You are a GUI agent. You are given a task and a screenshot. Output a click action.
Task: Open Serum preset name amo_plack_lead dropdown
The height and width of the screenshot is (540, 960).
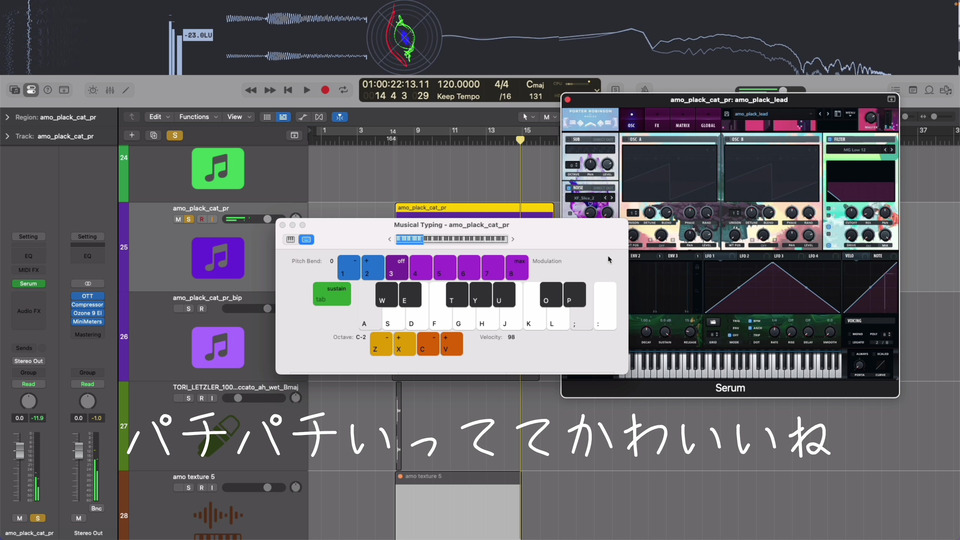point(771,114)
